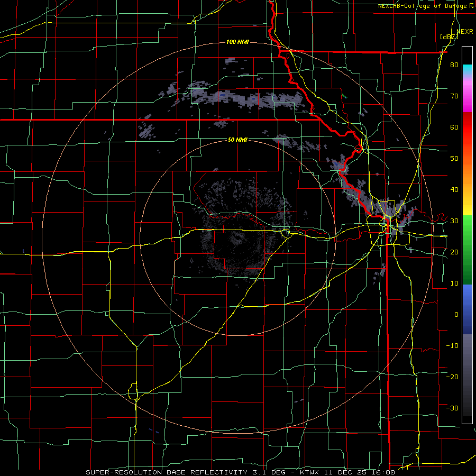Image resolution: width=476 pixels, height=476 pixels.
Task: Click the "60" value on dBZ scale
Action: pos(454,127)
